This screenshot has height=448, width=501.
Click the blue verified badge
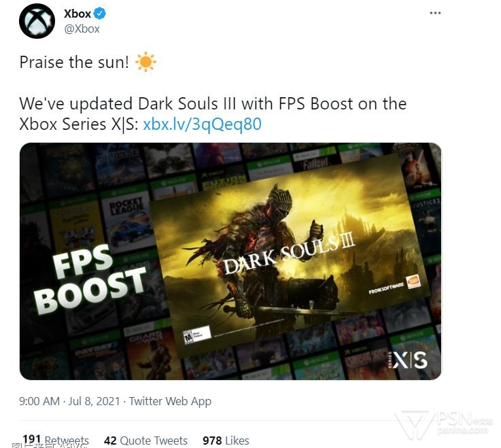point(100,14)
